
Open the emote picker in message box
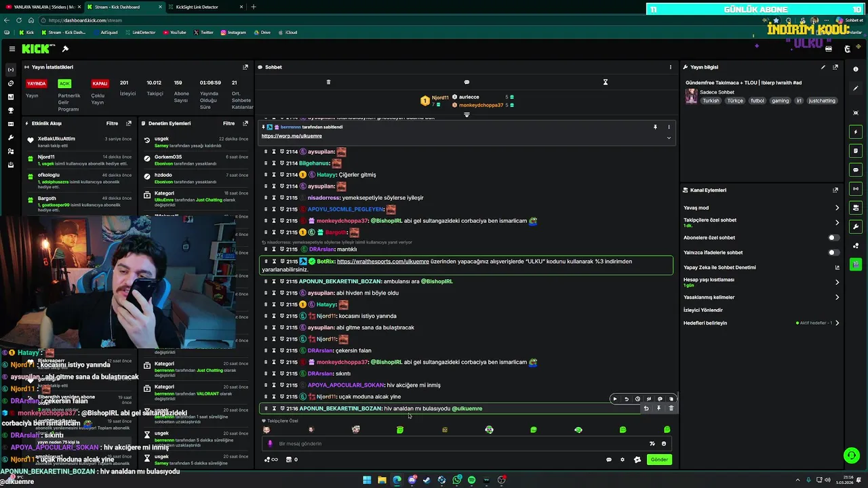pyautogui.click(x=664, y=444)
